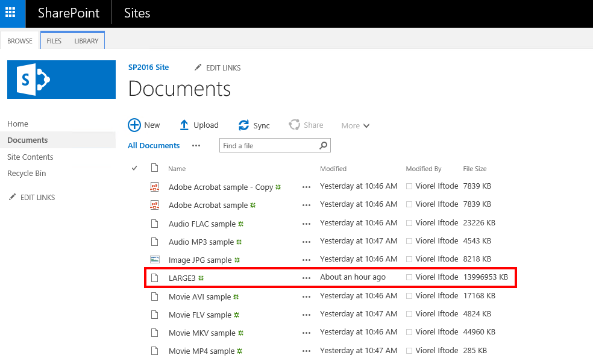Image resolution: width=593 pixels, height=364 pixels.
Task: Open ellipsis menu for Audio MP3 sample
Action: [x=306, y=242]
